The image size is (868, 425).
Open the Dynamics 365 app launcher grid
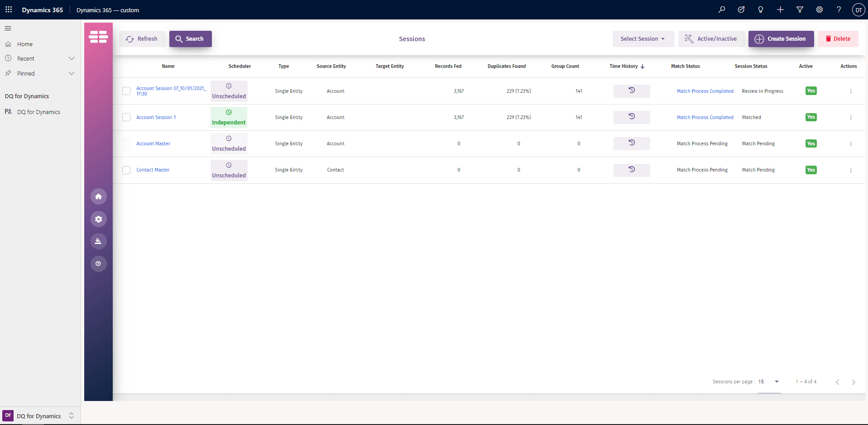(9, 10)
